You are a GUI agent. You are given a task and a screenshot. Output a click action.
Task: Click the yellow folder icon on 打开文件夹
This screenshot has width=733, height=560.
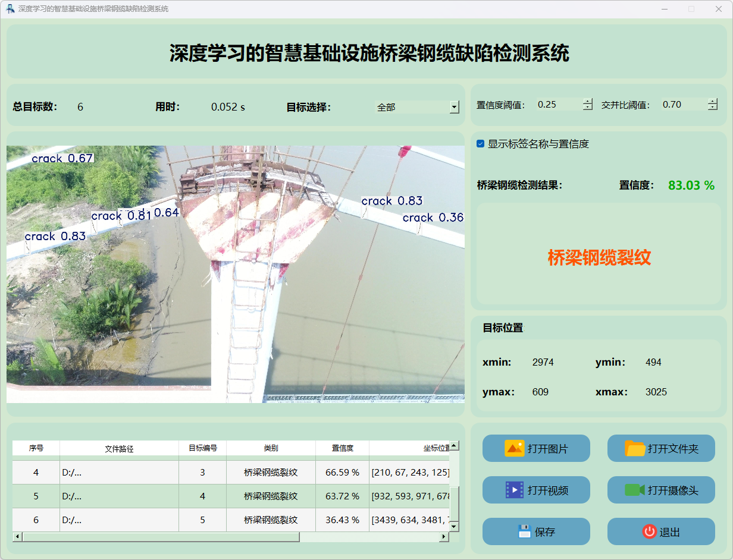635,448
